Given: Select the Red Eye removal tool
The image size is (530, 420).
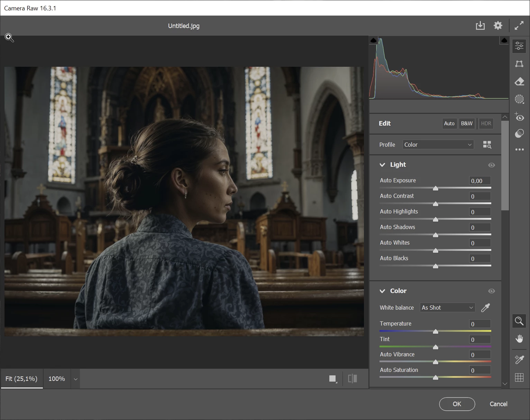Looking at the screenshot, I should pos(519,117).
